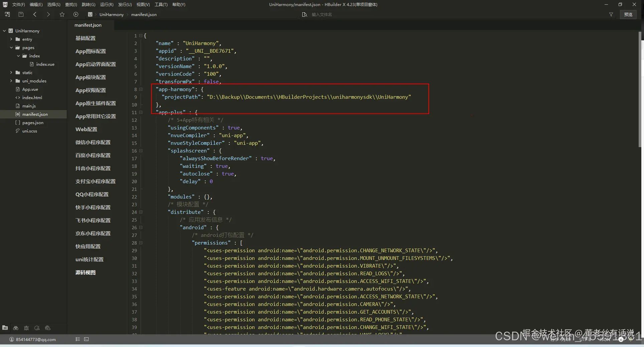644x347 pixels.
Task: Click the 854144773@qq.com account label
Action: [x=36, y=339]
